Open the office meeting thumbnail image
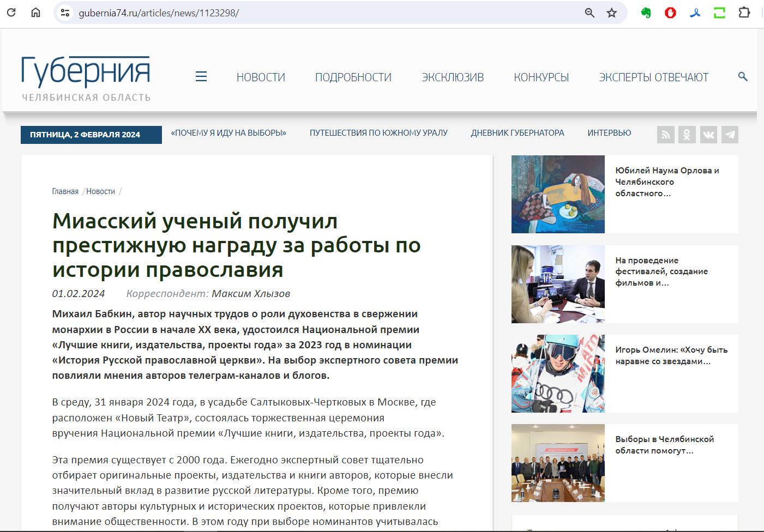Viewport: 764px width, 532px height. tap(558, 284)
